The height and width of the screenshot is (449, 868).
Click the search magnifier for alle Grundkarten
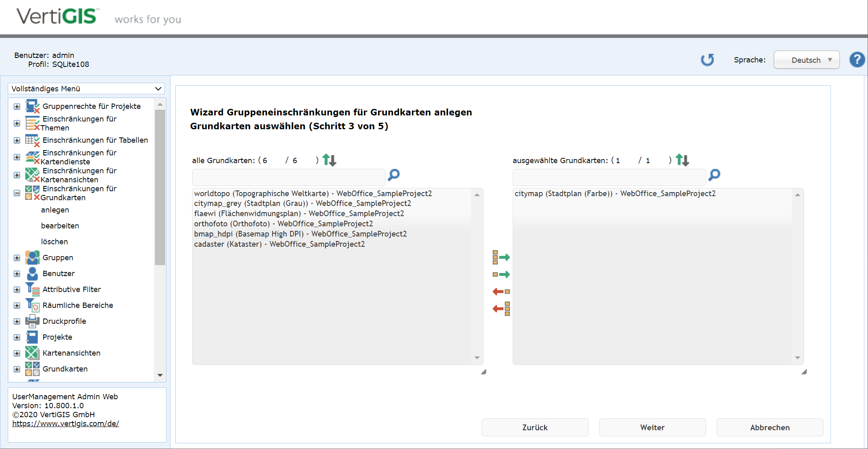tap(394, 175)
